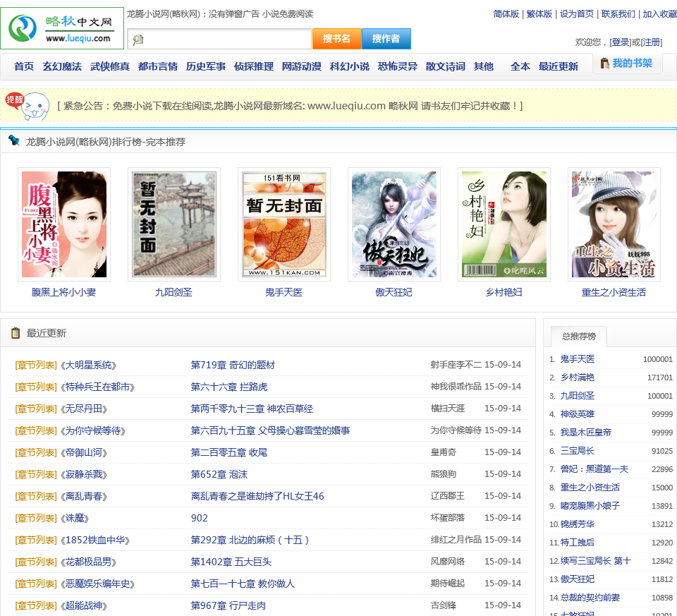Click the 鬼手天医 placeholder cover
Viewport: 677px width, 616px height.
tap(284, 224)
